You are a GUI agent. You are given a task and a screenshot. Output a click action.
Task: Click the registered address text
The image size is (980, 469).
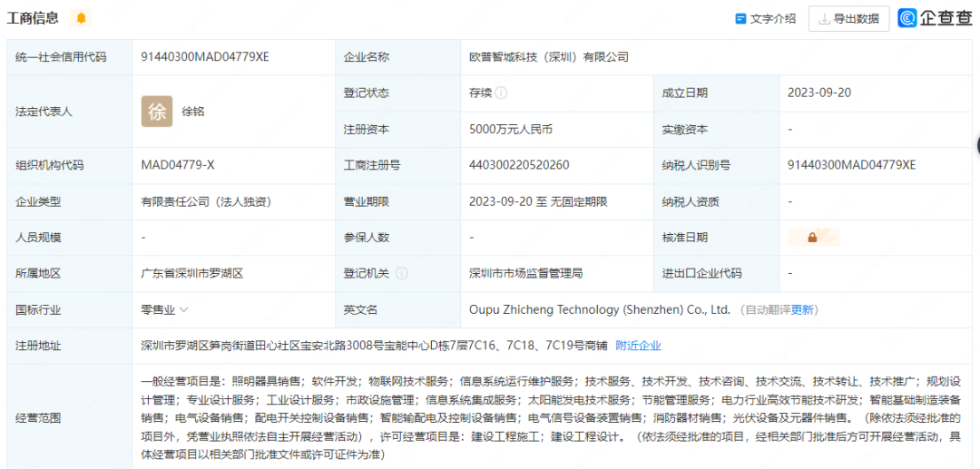coord(375,346)
